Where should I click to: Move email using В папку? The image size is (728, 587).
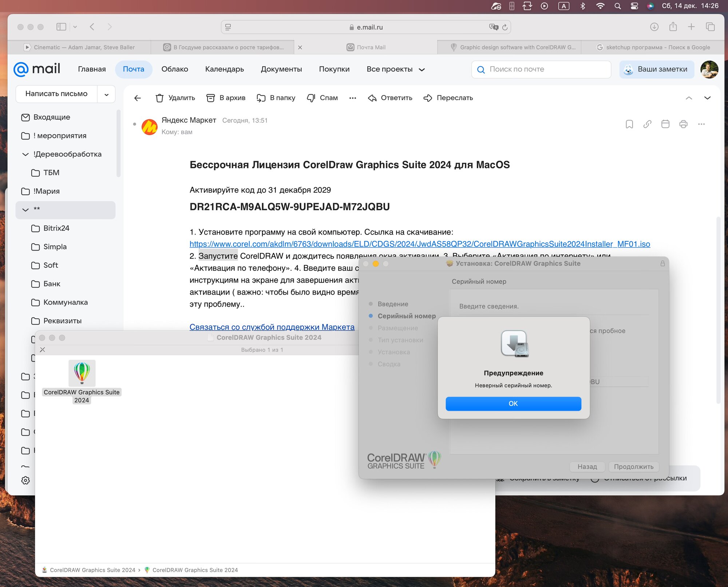click(276, 98)
